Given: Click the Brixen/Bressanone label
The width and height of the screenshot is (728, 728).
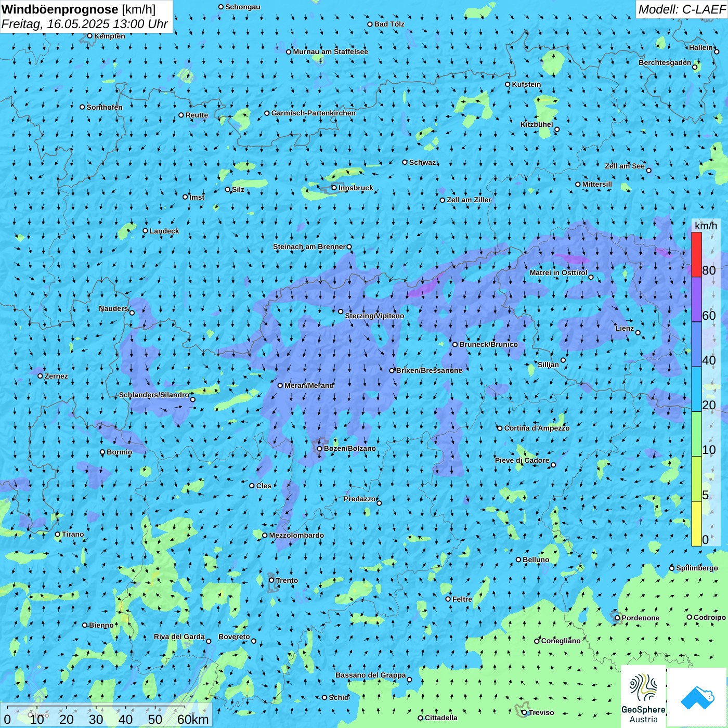Looking at the screenshot, I should [x=429, y=370].
